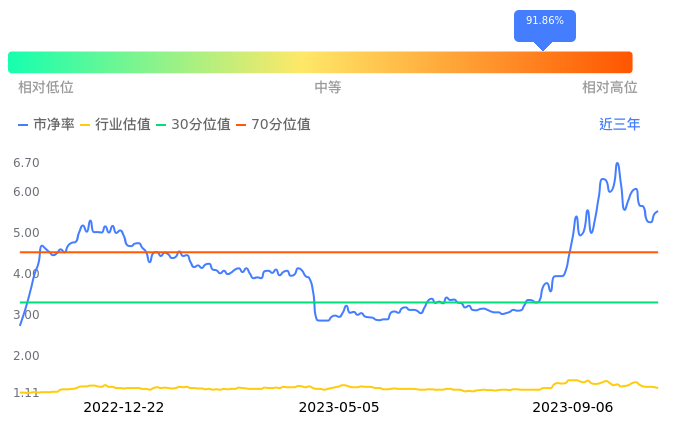Image resolution: width=686 pixels, height=442 pixels.
Task: Click the 相对低位 label
Action: click(x=45, y=88)
